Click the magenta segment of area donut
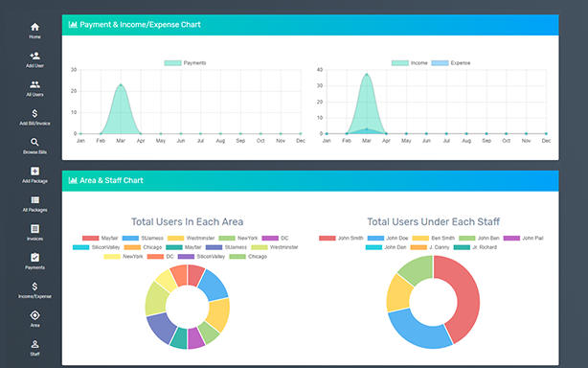The image size is (588, 368). pyautogui.click(x=195, y=338)
